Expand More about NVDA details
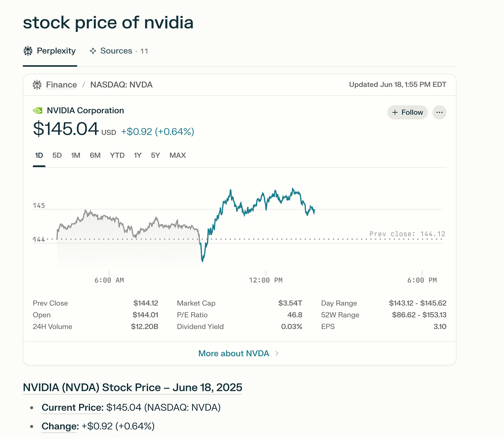This screenshot has height=439, width=504. click(x=233, y=353)
